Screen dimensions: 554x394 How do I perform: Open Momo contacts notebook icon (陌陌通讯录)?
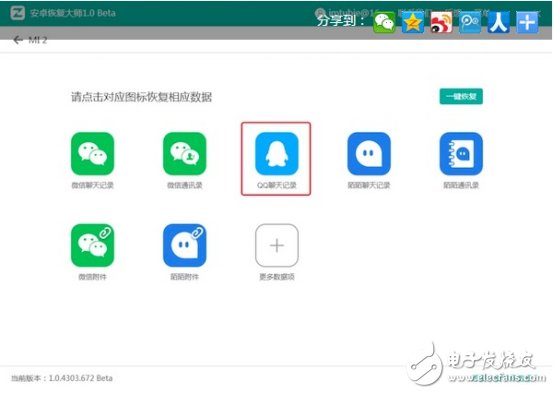(461, 154)
